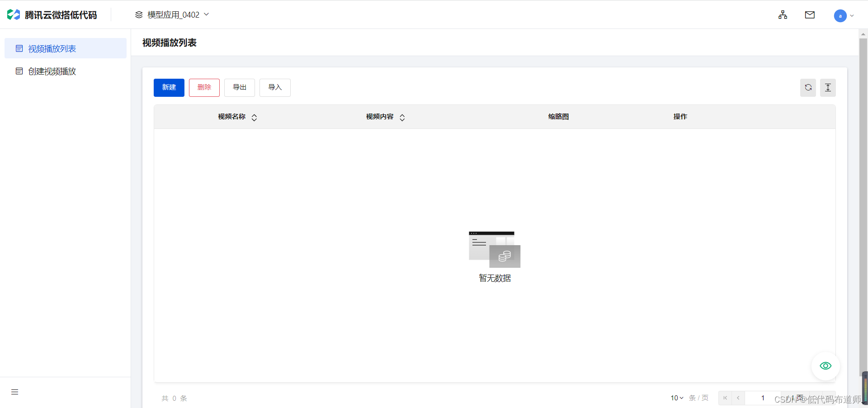Viewport: 868px width, 408px height.
Task: Sort by 视频内容 column arrows
Action: (402, 118)
